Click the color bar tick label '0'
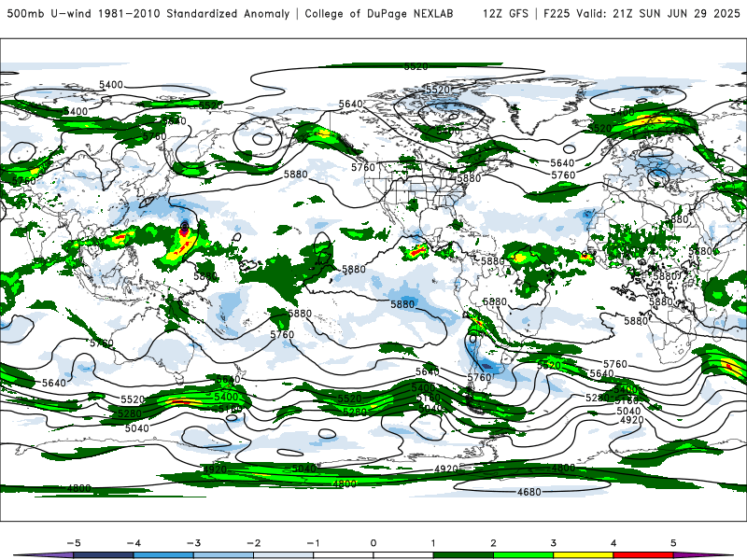 point(373,543)
